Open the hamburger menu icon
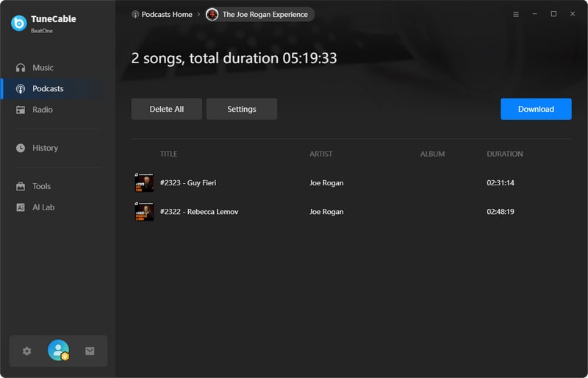This screenshot has width=588, height=378. coord(516,14)
